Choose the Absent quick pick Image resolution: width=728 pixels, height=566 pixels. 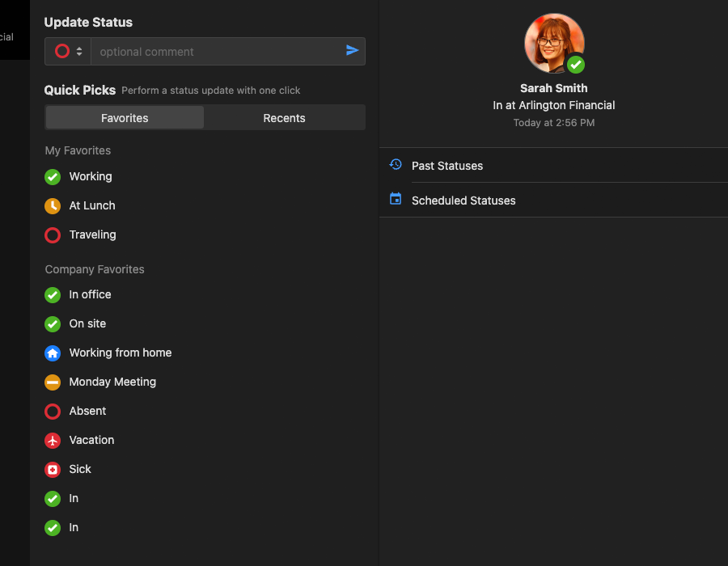pos(87,412)
